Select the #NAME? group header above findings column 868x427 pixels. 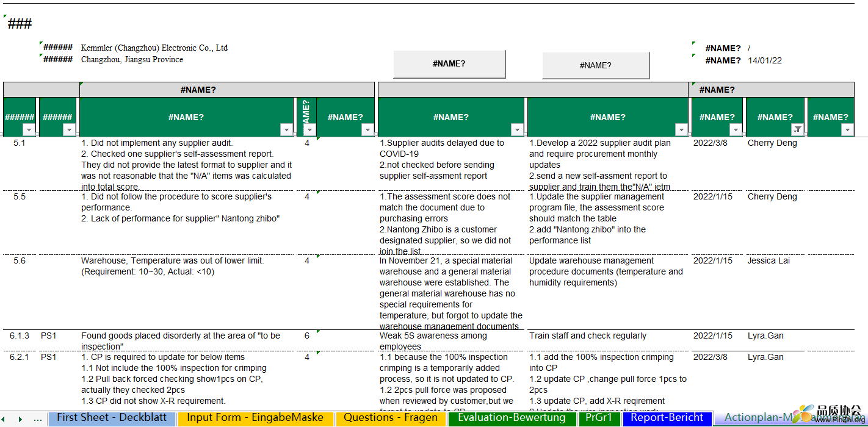(x=198, y=90)
